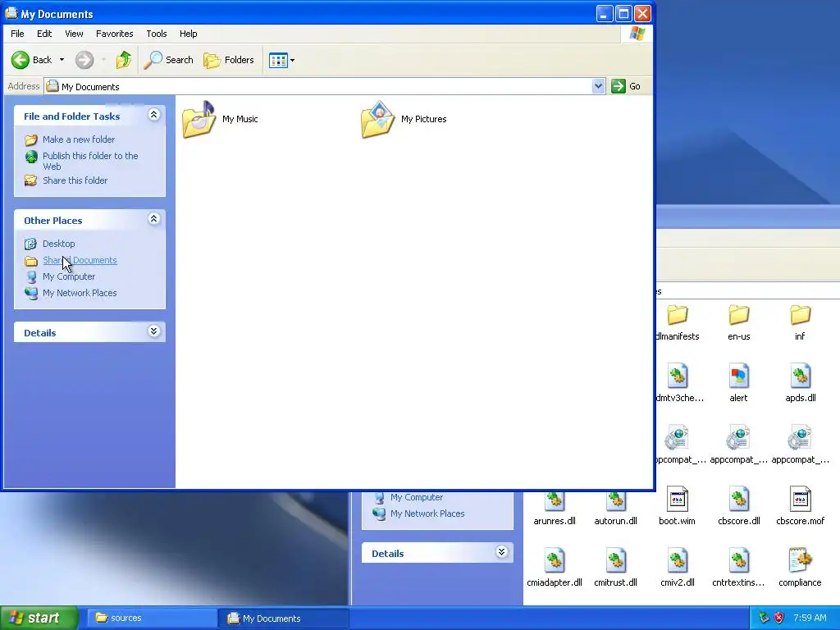Open the Start menu
Viewport: 840px width, 630px height.
click(39, 618)
